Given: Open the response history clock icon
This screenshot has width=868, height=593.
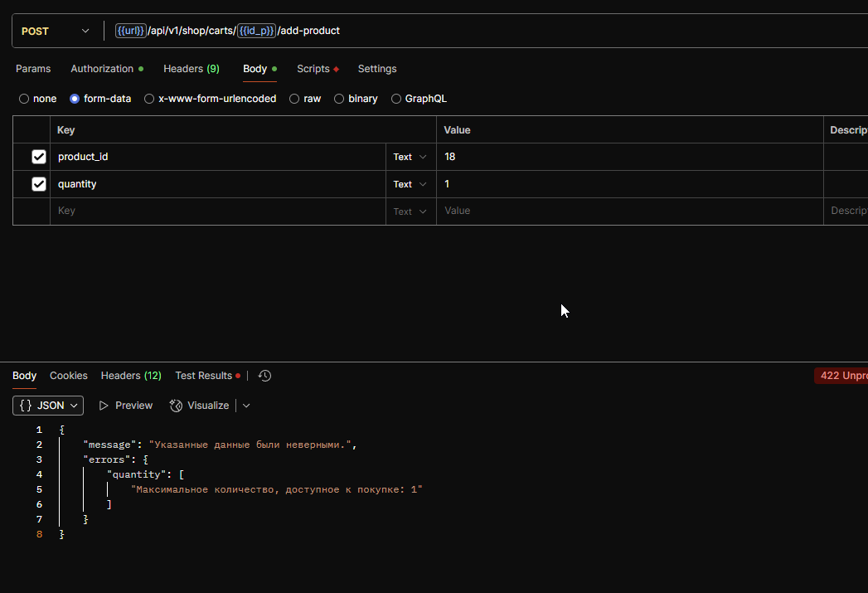Looking at the screenshot, I should click(264, 376).
